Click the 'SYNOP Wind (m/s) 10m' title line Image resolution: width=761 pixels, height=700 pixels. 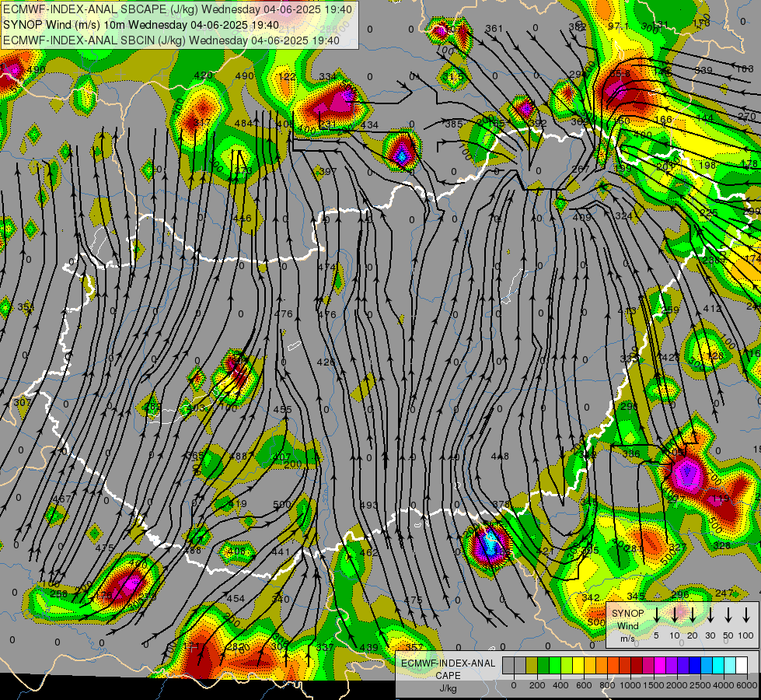(141, 25)
